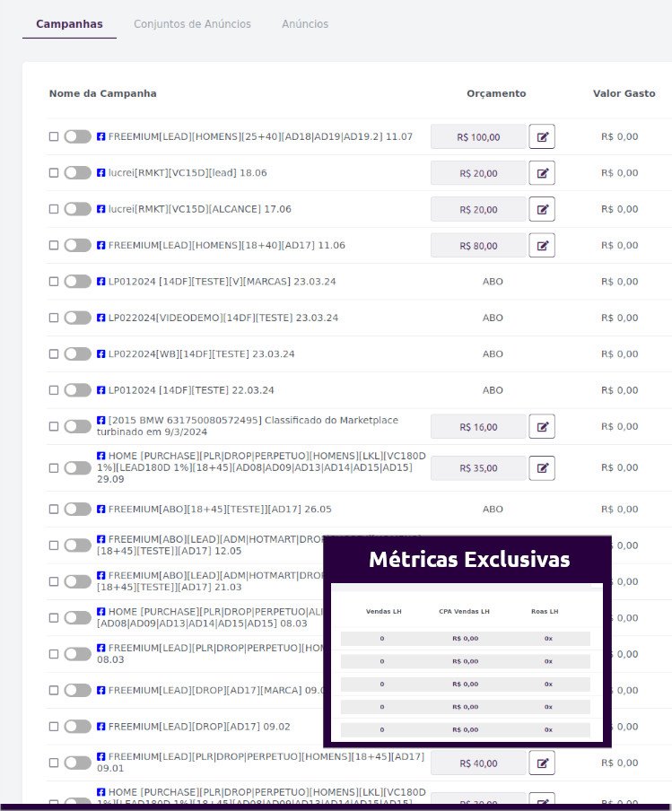Edit budget of FREEMIUM HOMENS 25+40 campaign

point(542,136)
